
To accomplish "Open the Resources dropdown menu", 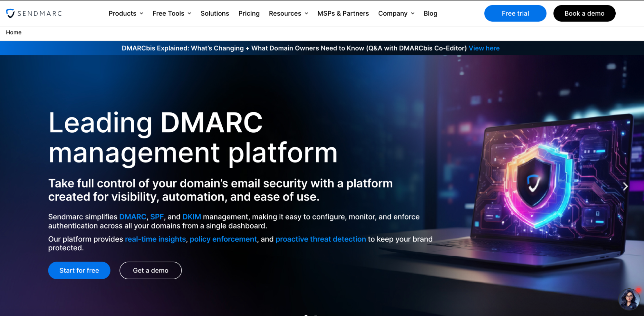I will 288,14.
